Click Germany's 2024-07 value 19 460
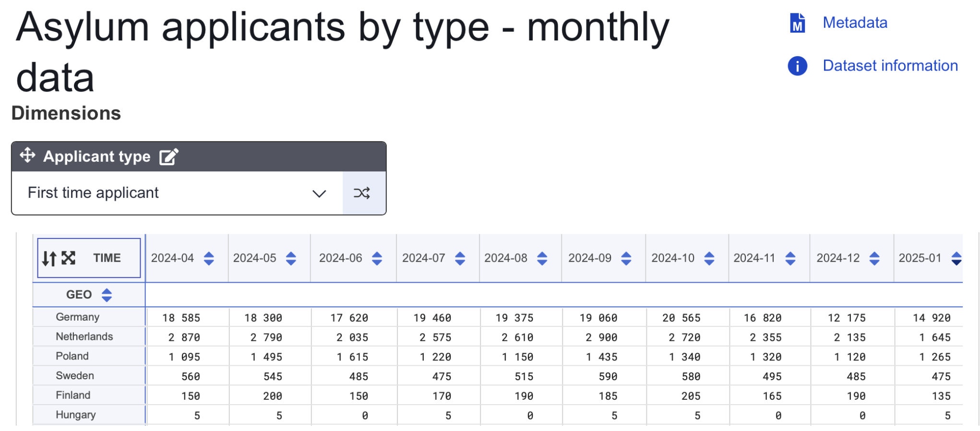 pos(432,318)
